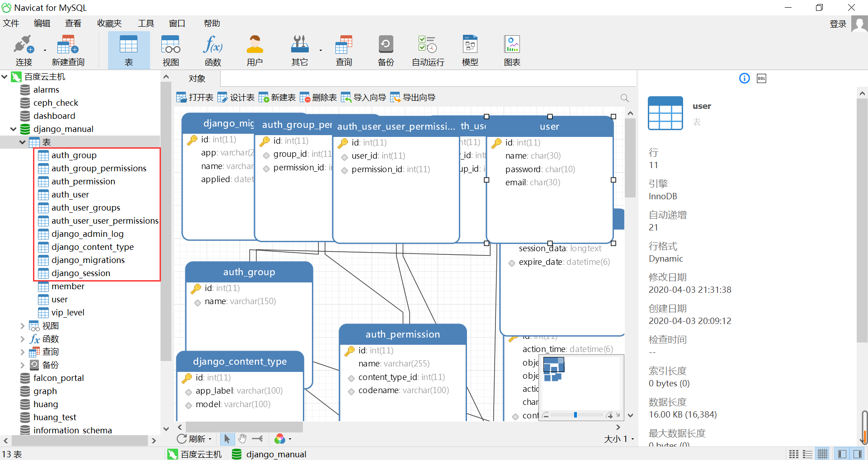Click the relation line tool icon
Image resolution: width=868 pixels, height=460 pixels.
point(258,438)
